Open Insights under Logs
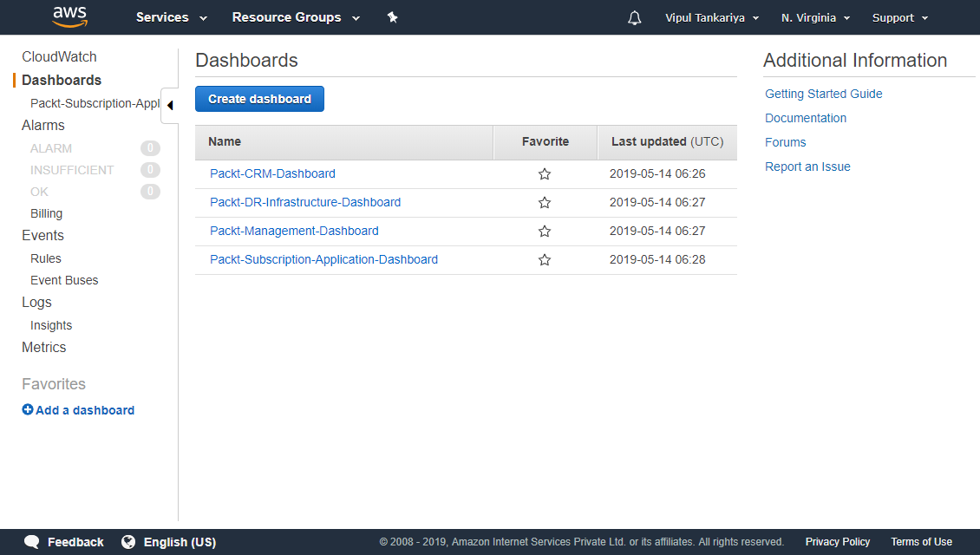The width and height of the screenshot is (980, 555). pyautogui.click(x=51, y=325)
